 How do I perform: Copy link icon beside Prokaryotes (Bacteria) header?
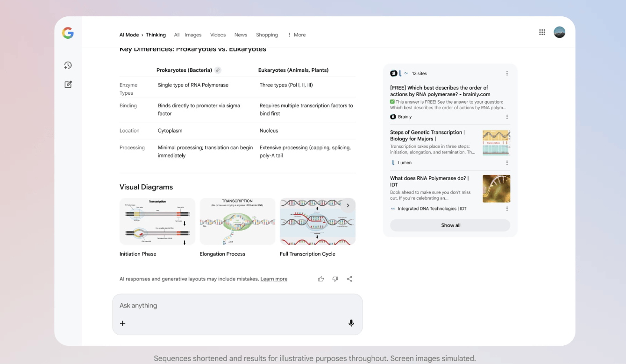click(x=218, y=70)
